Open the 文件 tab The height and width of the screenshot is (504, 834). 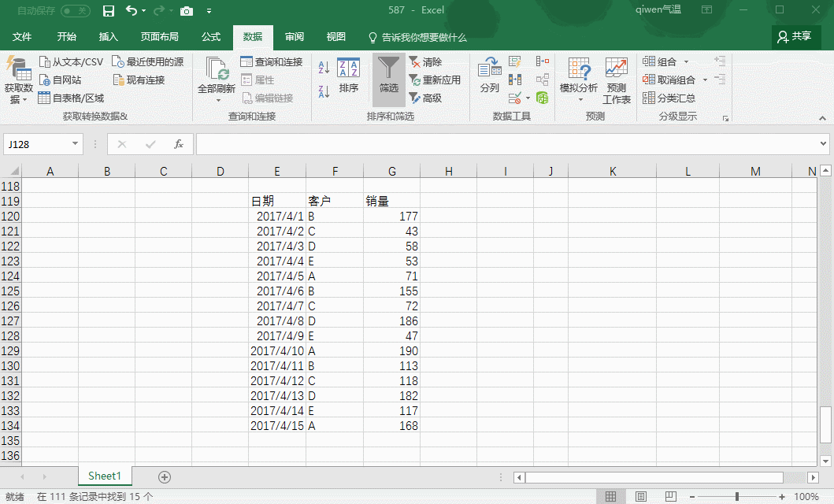[22, 37]
